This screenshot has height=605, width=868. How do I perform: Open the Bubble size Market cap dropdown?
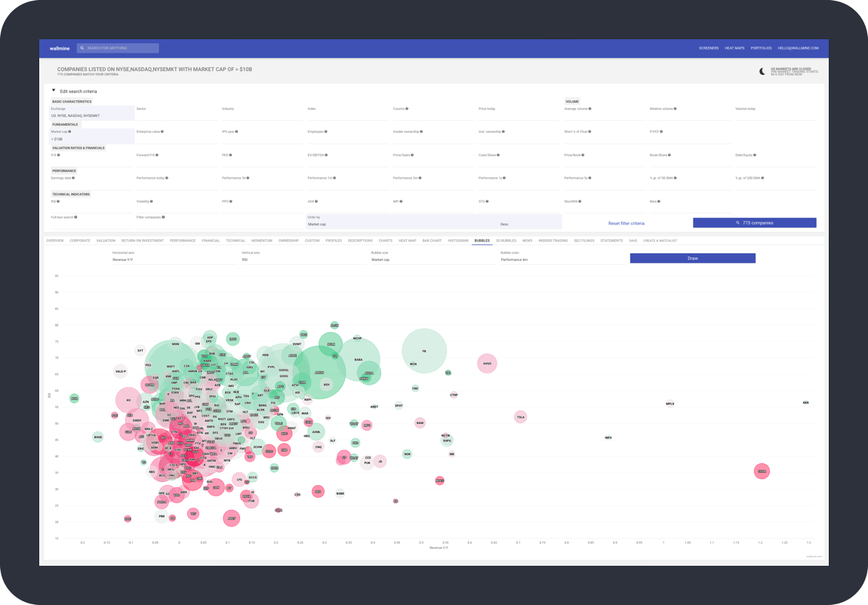click(x=433, y=256)
